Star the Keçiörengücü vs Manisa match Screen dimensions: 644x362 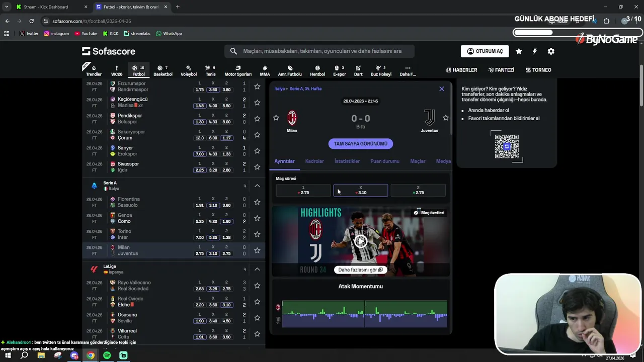[x=257, y=103]
